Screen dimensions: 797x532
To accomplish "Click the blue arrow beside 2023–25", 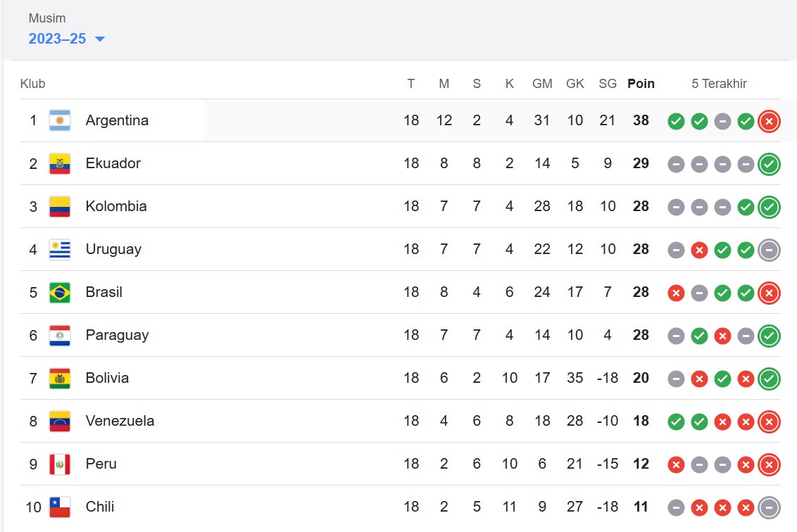I will point(100,39).
